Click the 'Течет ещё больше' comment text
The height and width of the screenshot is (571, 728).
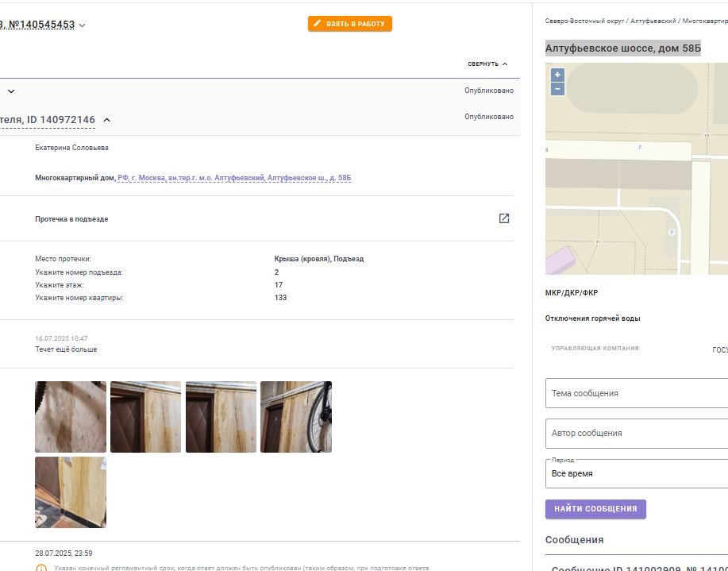click(x=66, y=349)
